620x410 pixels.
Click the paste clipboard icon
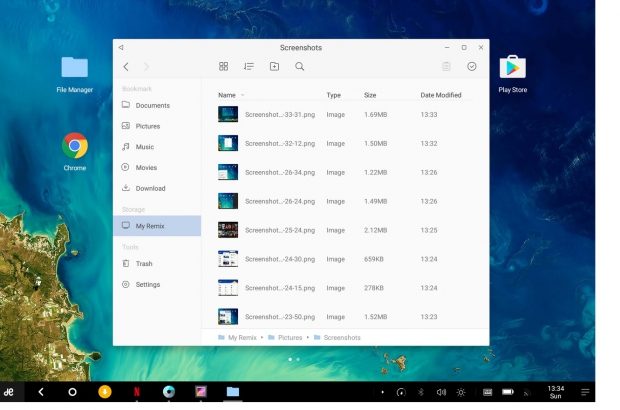click(446, 66)
